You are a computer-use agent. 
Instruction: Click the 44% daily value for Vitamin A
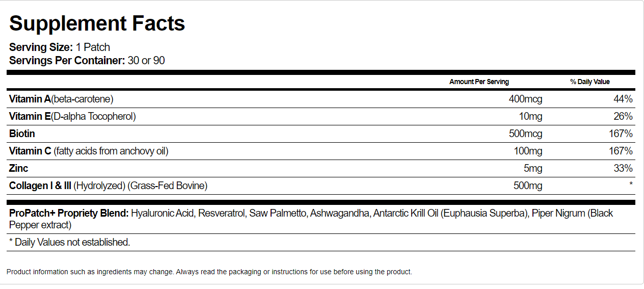[x=623, y=99]
